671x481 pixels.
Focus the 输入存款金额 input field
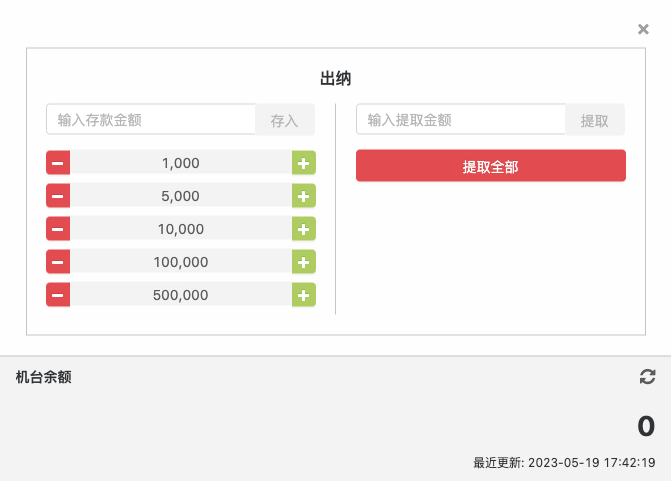pos(150,120)
